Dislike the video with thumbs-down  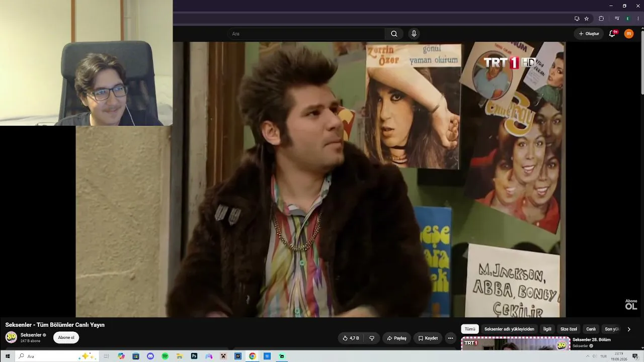[372, 338]
